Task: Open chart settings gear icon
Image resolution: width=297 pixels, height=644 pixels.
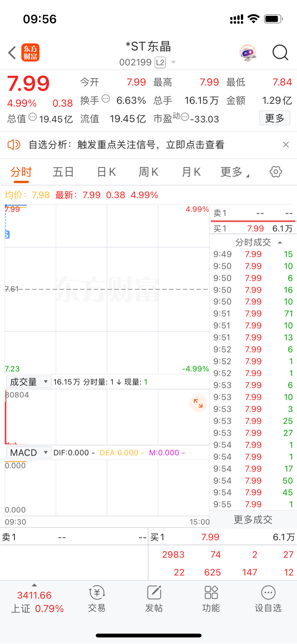Action: [x=276, y=172]
